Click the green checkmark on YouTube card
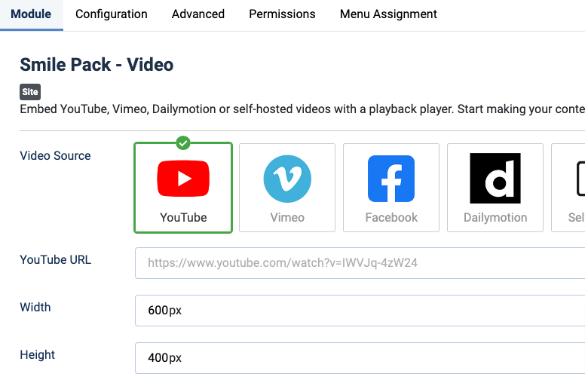The width and height of the screenshot is (585, 392). 183,142
